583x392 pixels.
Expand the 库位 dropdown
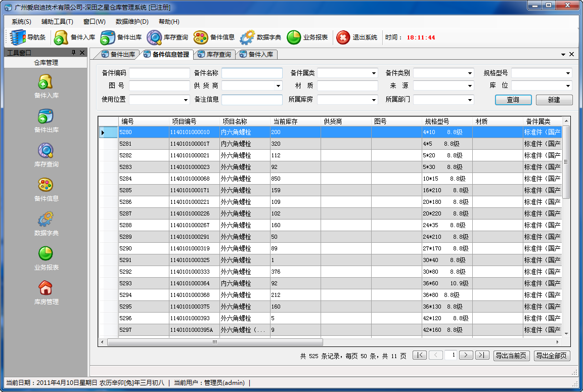pos(568,86)
